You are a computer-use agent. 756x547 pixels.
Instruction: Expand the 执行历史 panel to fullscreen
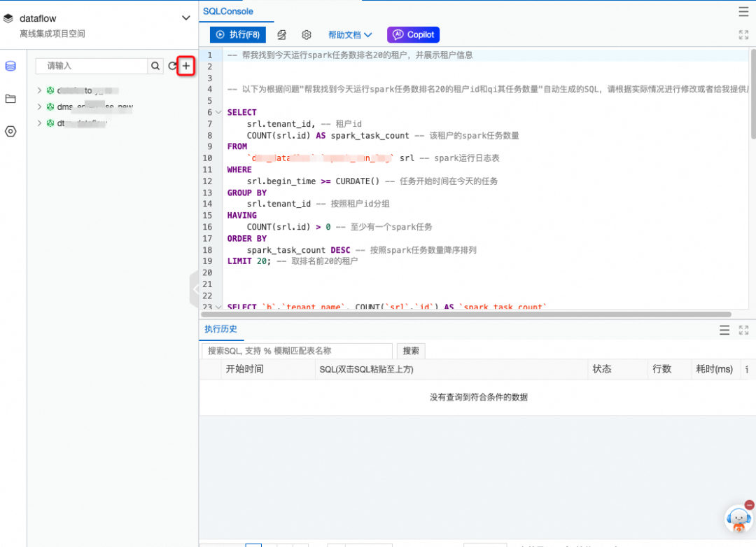click(x=743, y=330)
